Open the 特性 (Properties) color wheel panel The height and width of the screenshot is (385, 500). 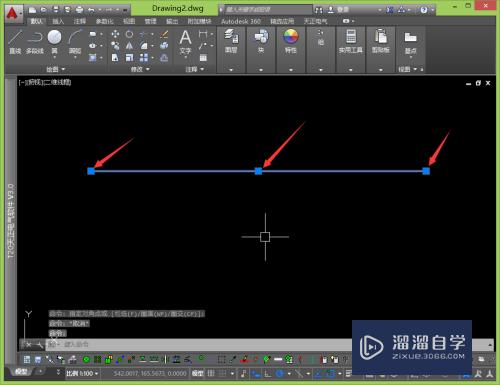291,42
